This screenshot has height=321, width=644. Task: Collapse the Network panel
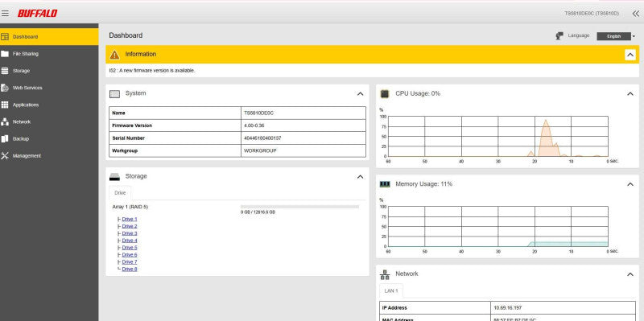click(630, 274)
